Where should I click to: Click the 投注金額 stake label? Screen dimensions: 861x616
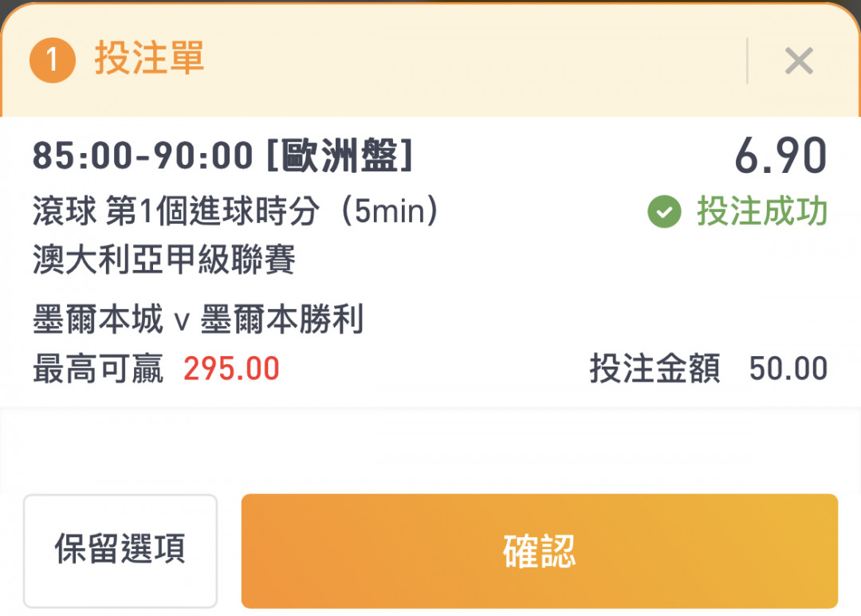pyautogui.click(x=655, y=368)
